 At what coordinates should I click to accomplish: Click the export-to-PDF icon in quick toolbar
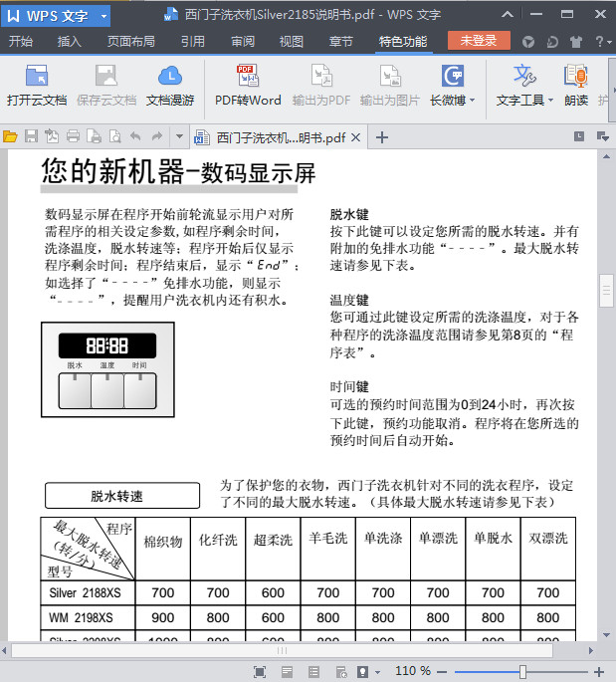(x=52, y=137)
